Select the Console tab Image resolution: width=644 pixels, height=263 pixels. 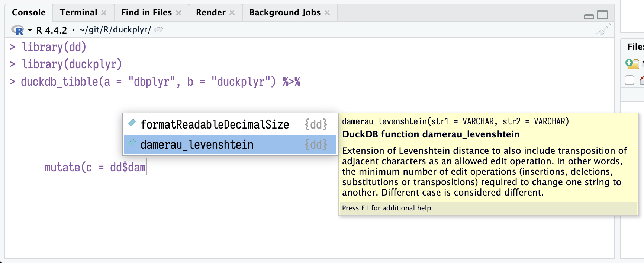(29, 13)
